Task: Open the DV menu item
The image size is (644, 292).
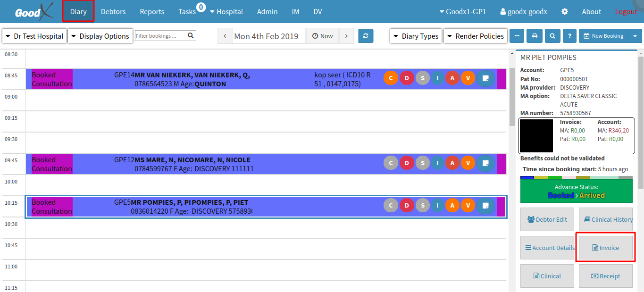Action: [318, 11]
